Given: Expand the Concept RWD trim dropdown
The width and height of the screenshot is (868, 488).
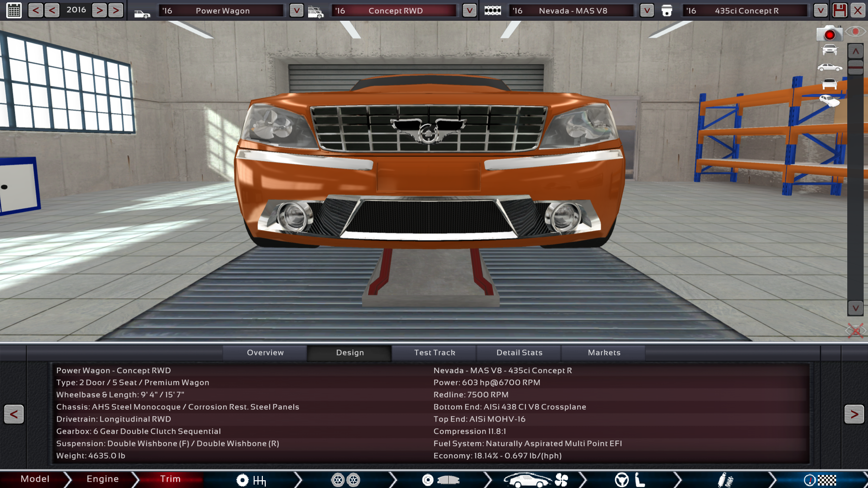Looking at the screenshot, I should [469, 11].
